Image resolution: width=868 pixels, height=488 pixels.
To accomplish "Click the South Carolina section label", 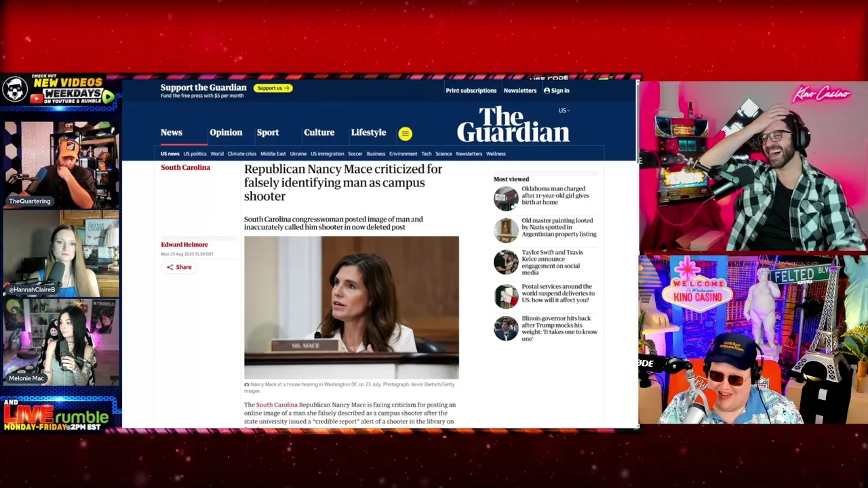I will coord(185,167).
